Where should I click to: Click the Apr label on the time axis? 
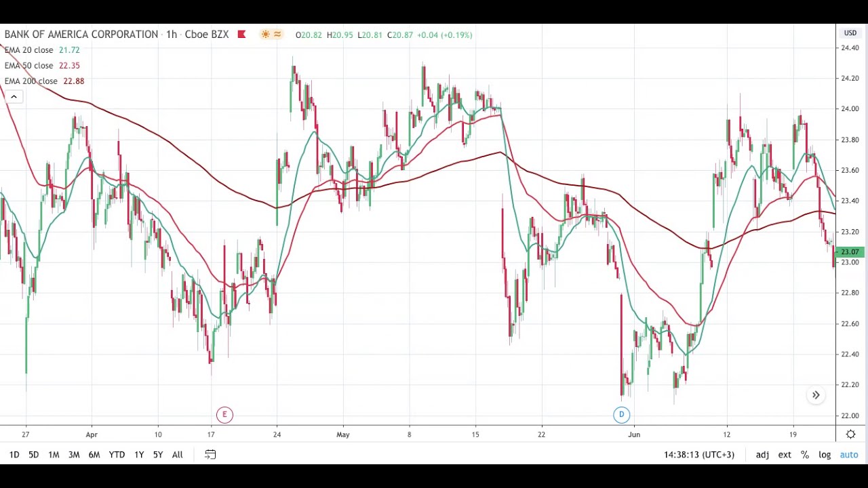coord(92,434)
